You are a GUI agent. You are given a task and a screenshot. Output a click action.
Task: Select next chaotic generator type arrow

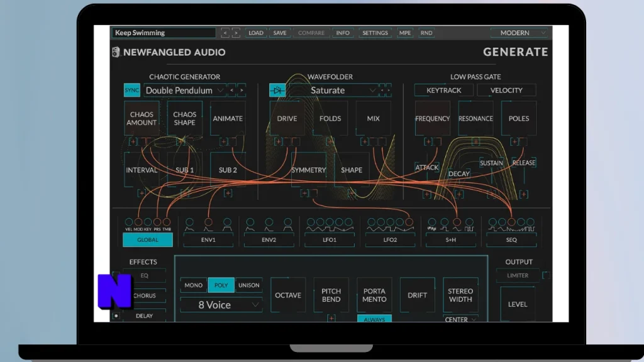click(x=241, y=90)
